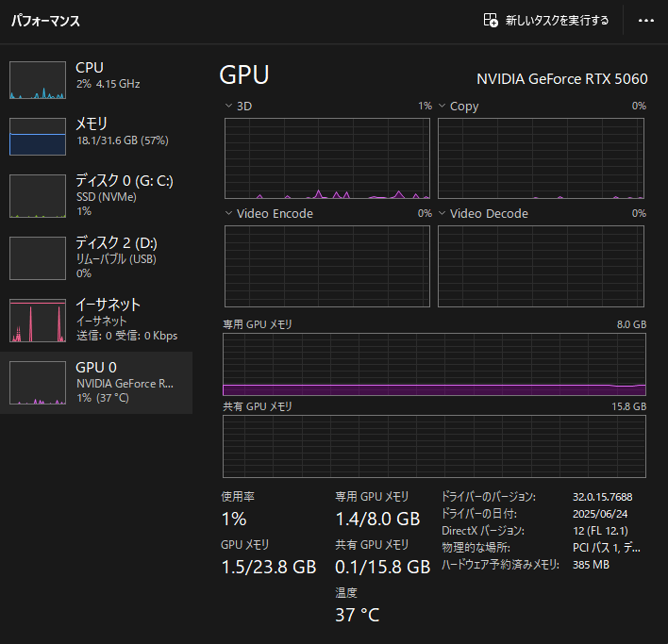668x644 pixels.
Task: Click the メモリ usage mini graph
Action: point(37,137)
